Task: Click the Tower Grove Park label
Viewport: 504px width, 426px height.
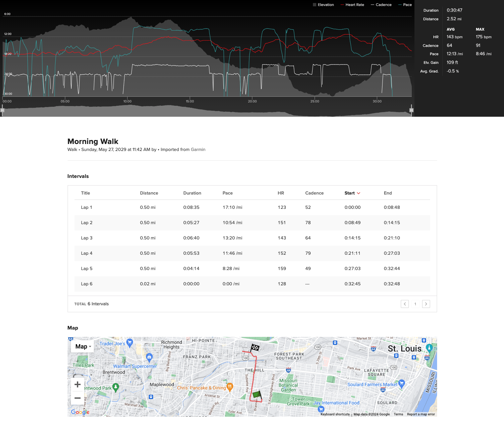Action: tap(298, 401)
